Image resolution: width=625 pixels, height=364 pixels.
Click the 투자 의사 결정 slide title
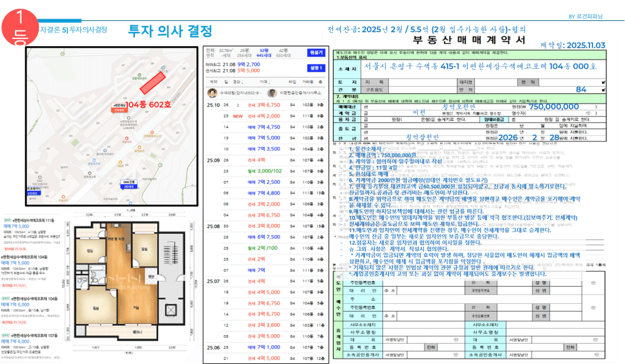pyautogui.click(x=170, y=31)
